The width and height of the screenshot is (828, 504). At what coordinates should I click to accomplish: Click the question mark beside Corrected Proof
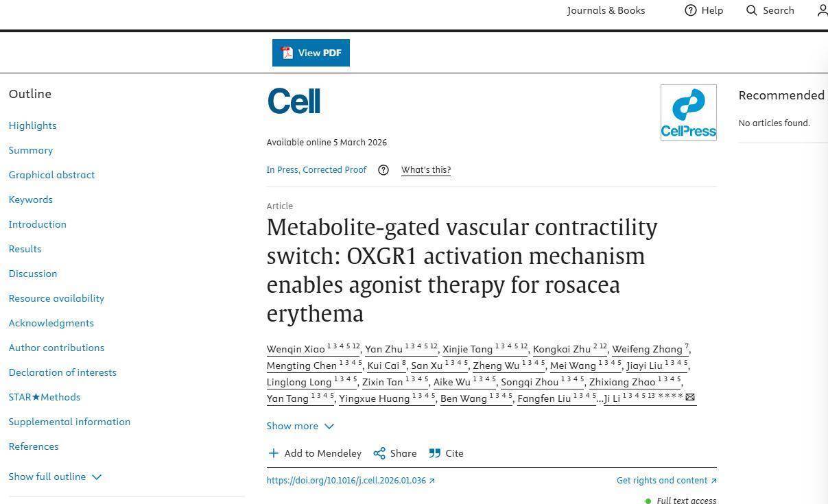tap(383, 170)
